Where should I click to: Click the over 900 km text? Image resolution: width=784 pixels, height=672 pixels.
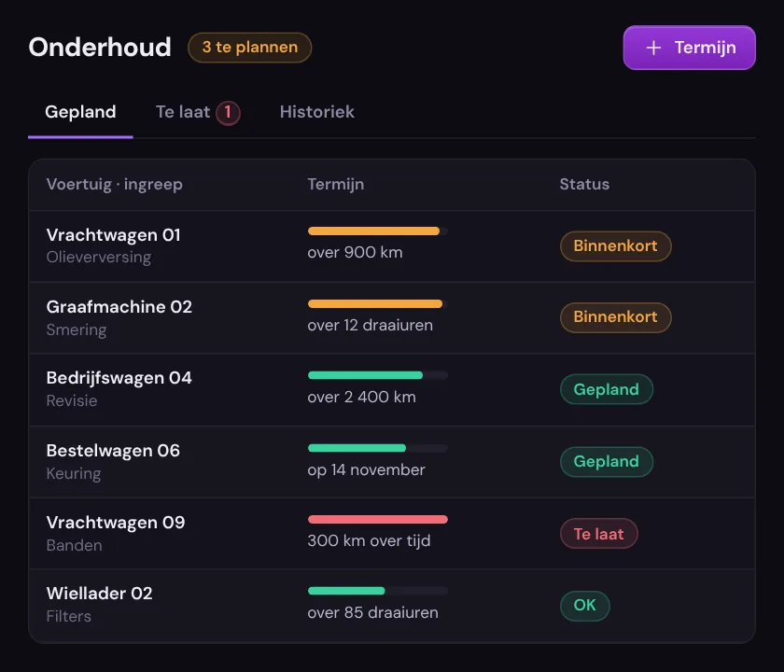[x=355, y=253]
